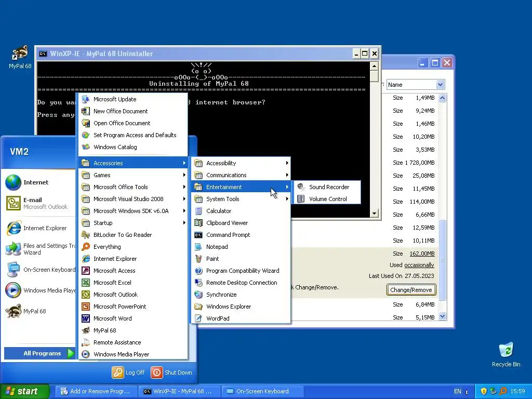The width and height of the screenshot is (532, 399).
Task: Click the 'occasionally' usage link
Action: pyautogui.click(x=419, y=265)
